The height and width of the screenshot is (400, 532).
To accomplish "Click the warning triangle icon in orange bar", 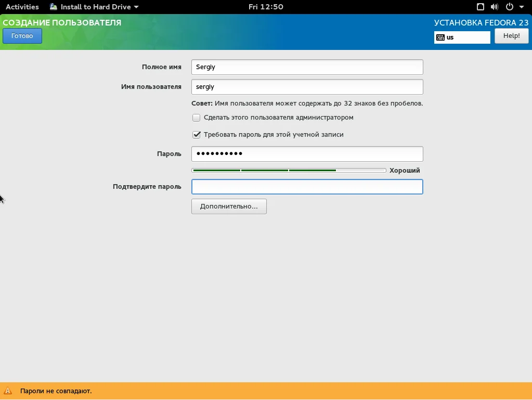I will pos(8,391).
